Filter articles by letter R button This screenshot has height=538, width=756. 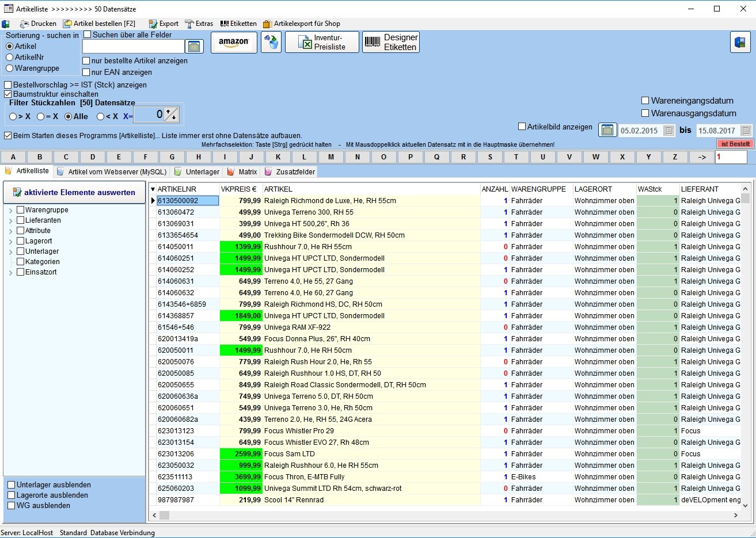(464, 157)
